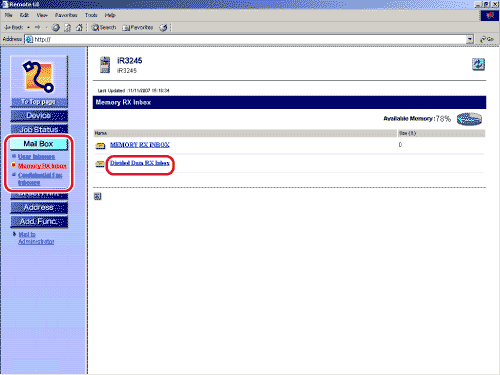Open the Address sidebar section
The image size is (500, 375).
pos(39,207)
